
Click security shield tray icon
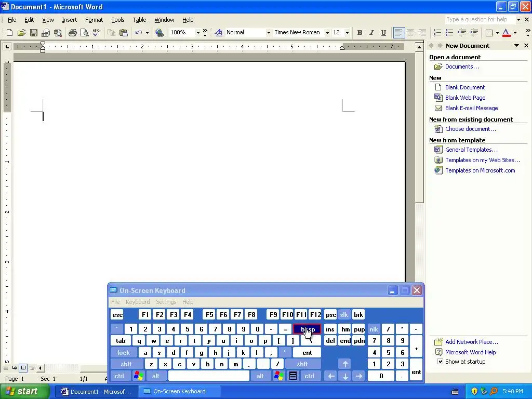click(x=474, y=391)
